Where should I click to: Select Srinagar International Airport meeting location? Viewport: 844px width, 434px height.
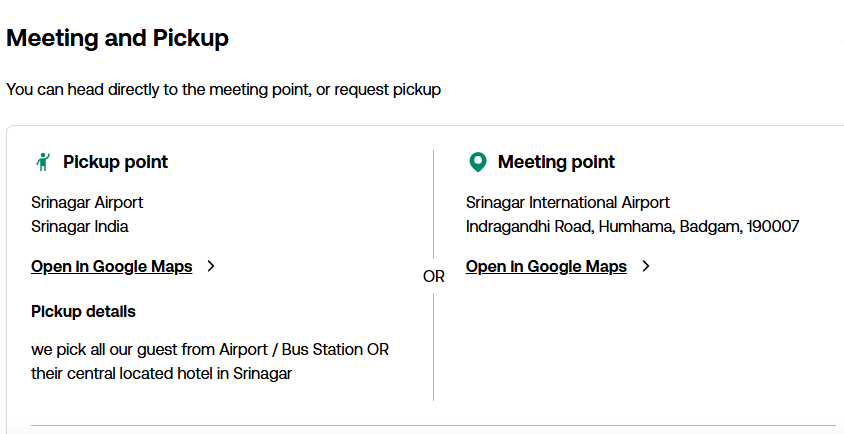click(568, 203)
